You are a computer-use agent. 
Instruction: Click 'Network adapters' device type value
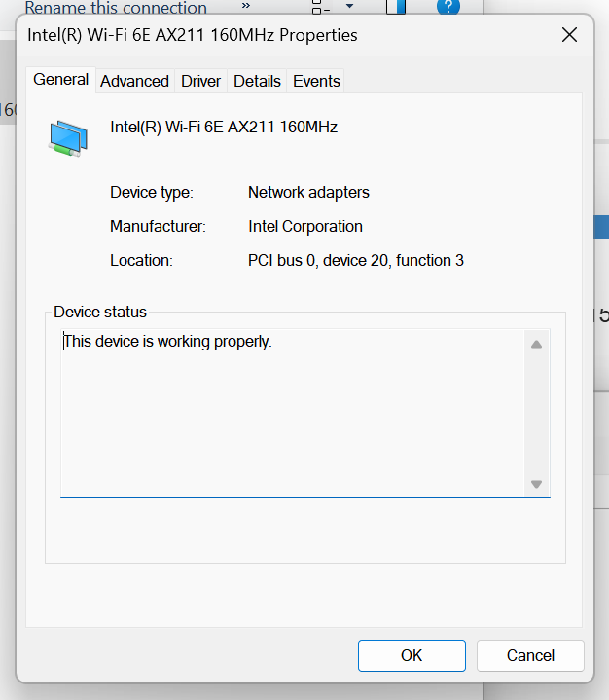click(308, 193)
